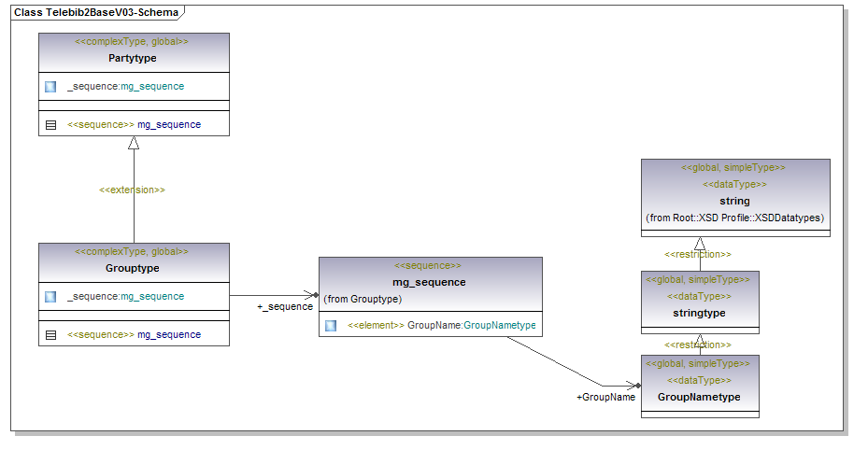868x450 pixels.
Task: Select the Partytype class title
Action: (133, 58)
